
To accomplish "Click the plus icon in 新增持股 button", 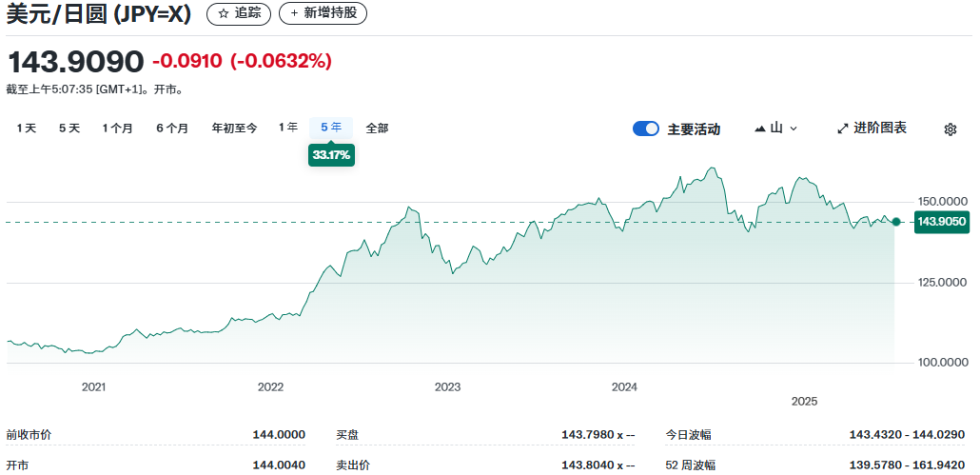I will pos(294,13).
